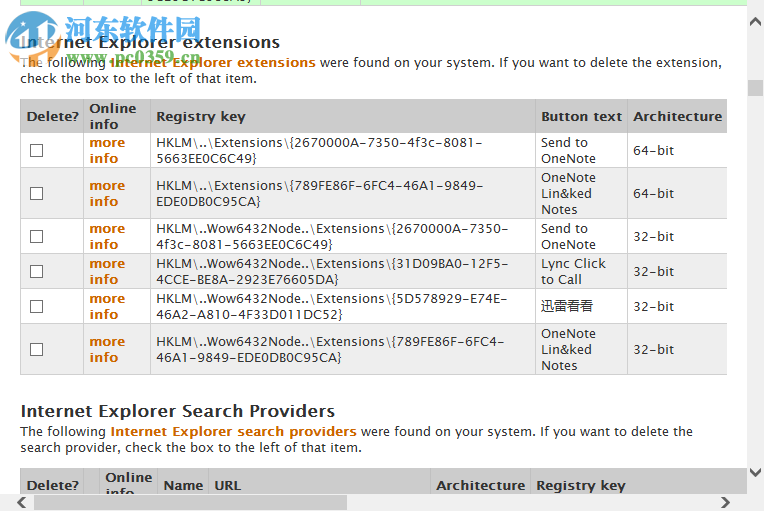Check the delete box for Lync Click to Call
The height and width of the screenshot is (511, 764).
point(37,272)
